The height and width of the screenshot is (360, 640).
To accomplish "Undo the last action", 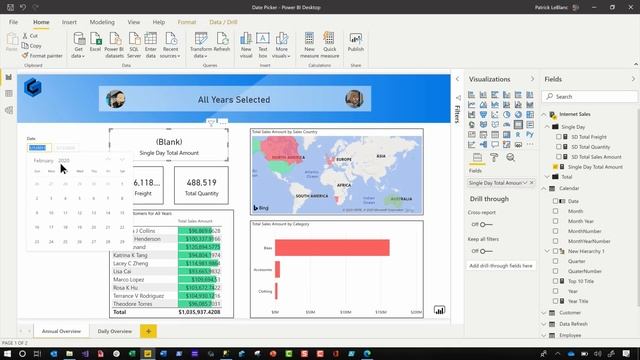I will [x=22, y=7].
